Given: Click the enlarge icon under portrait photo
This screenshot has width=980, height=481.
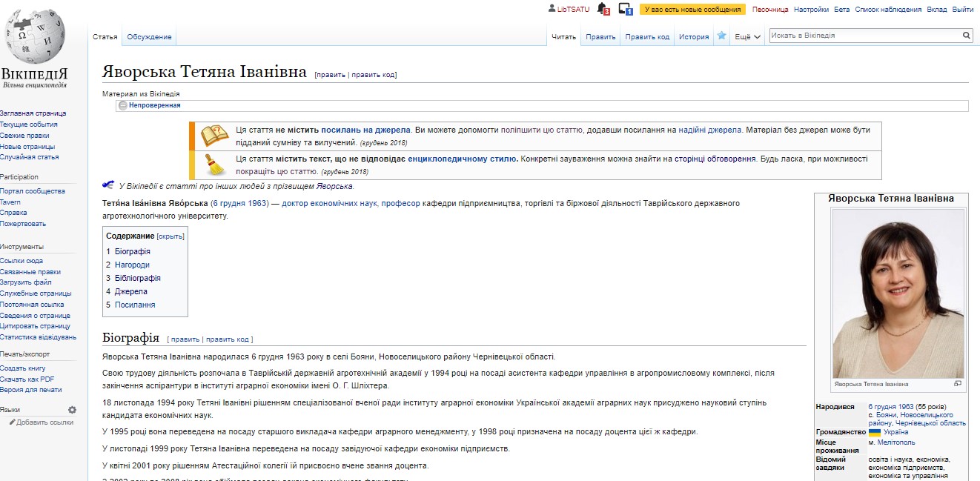Looking at the screenshot, I should coord(957,383).
